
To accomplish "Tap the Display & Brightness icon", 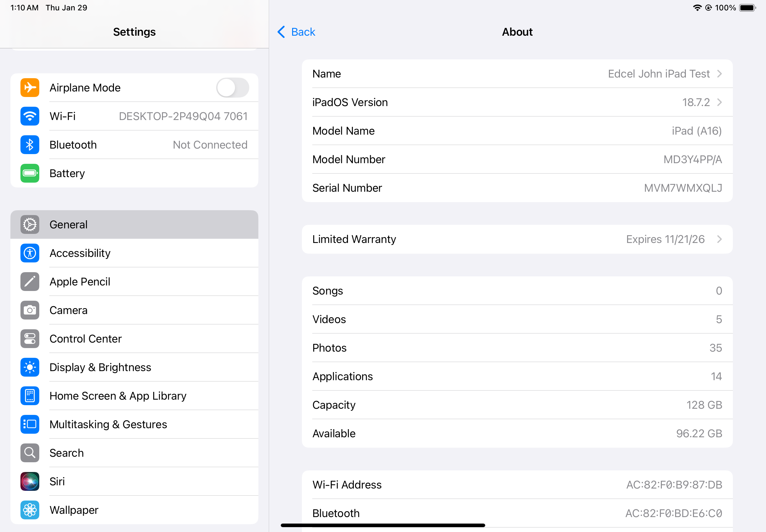I will point(30,367).
